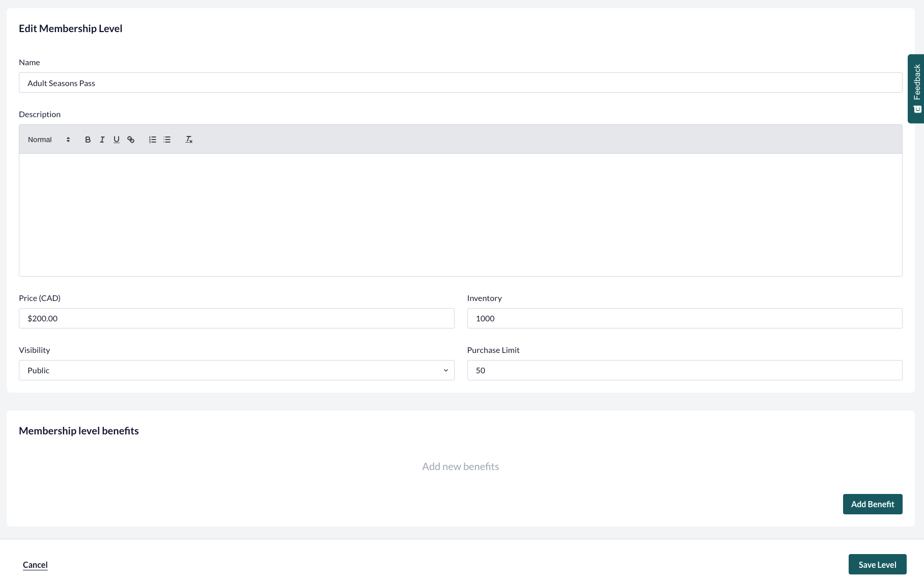Apply bold formatting in the description editor
The width and height of the screenshot is (924, 578).
click(x=88, y=139)
